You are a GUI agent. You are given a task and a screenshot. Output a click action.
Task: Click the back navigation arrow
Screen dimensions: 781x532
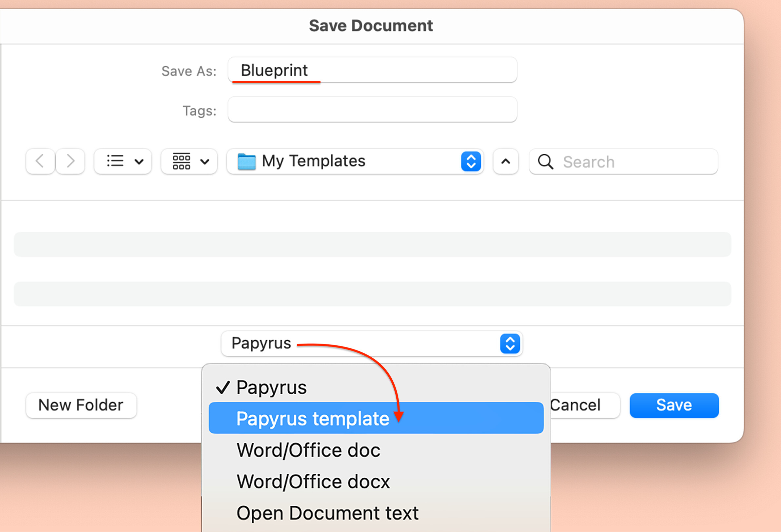tap(40, 161)
